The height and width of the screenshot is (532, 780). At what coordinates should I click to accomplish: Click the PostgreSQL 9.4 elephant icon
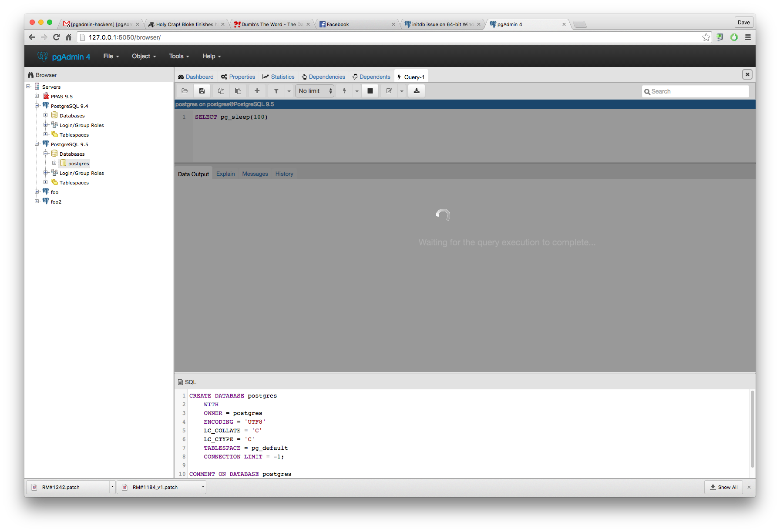pyautogui.click(x=46, y=105)
